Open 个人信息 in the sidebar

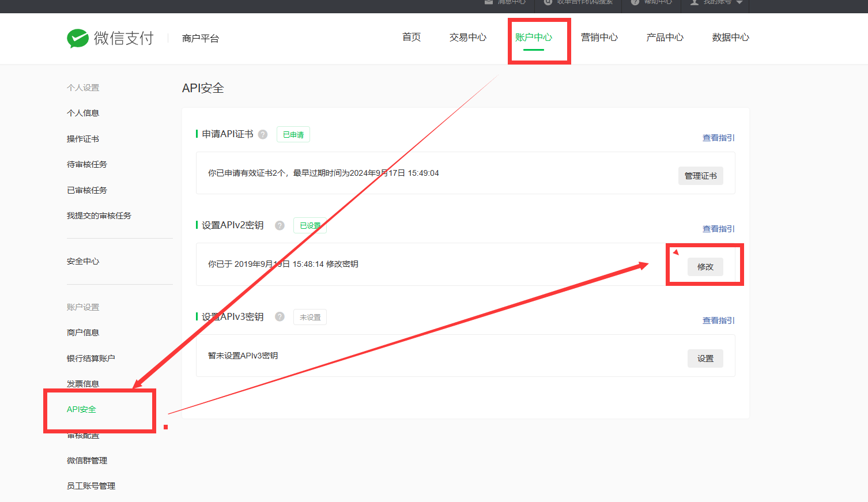[83, 113]
